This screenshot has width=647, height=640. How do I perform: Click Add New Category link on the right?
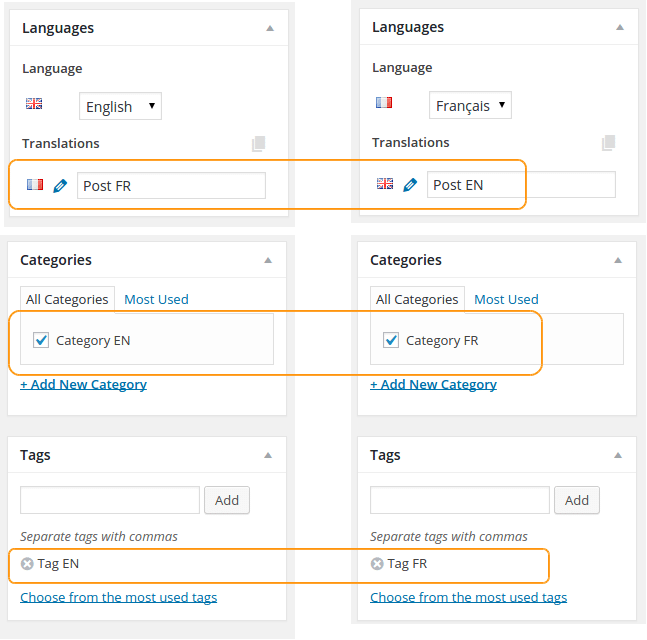coord(433,385)
